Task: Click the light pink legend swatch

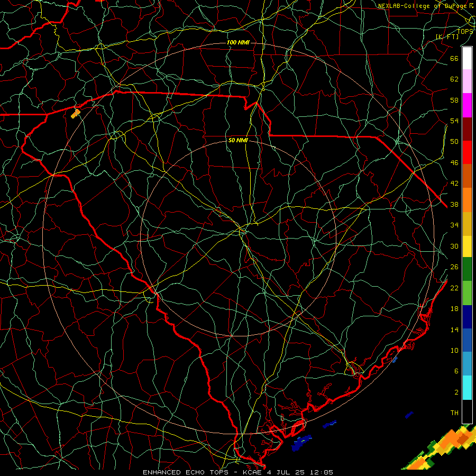Action: (x=467, y=81)
